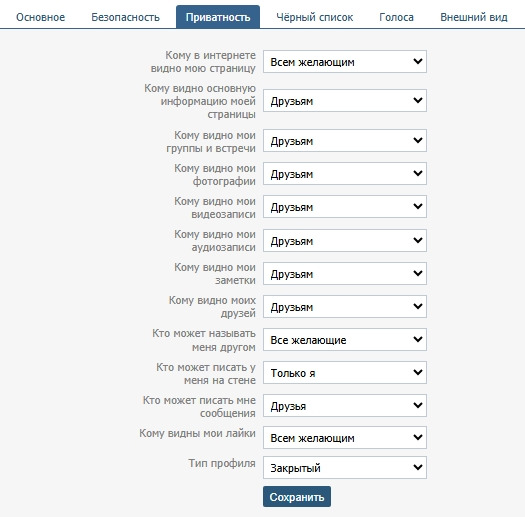Select the Приватность tab
The width and height of the screenshot is (525, 517).
[218, 17]
